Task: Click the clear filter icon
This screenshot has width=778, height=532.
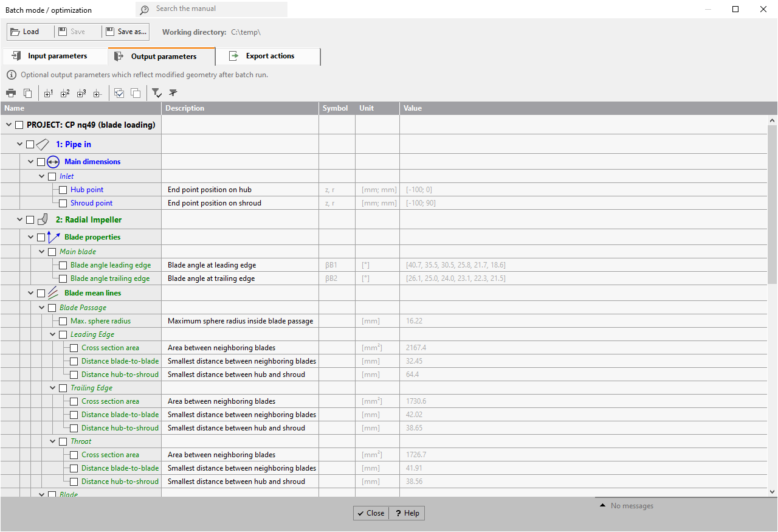Action: tap(173, 93)
